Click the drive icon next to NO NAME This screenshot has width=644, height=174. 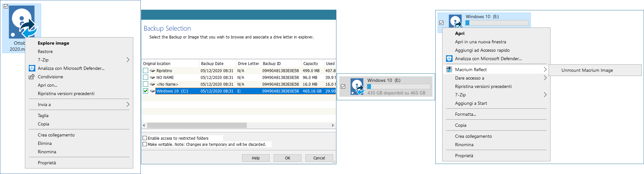tap(152, 77)
